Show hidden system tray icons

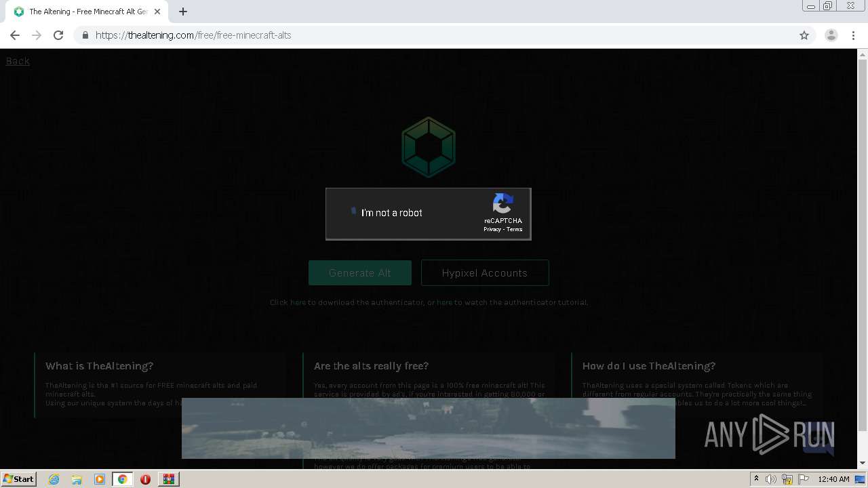coord(756,479)
